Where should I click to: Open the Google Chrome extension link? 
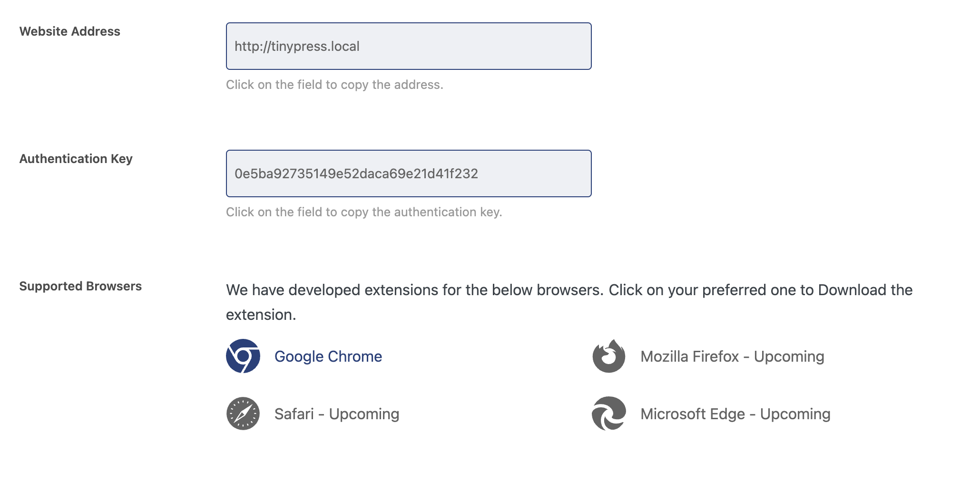[328, 356]
